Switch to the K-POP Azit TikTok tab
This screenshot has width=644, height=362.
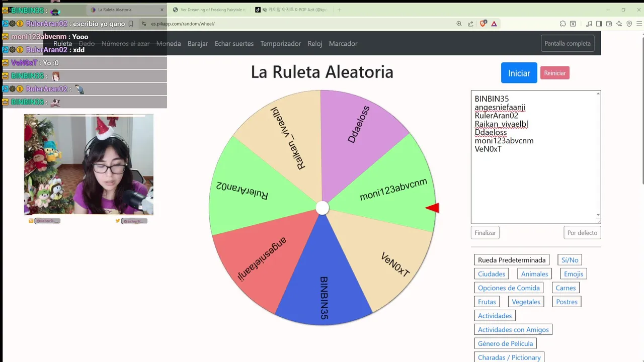coord(292,10)
